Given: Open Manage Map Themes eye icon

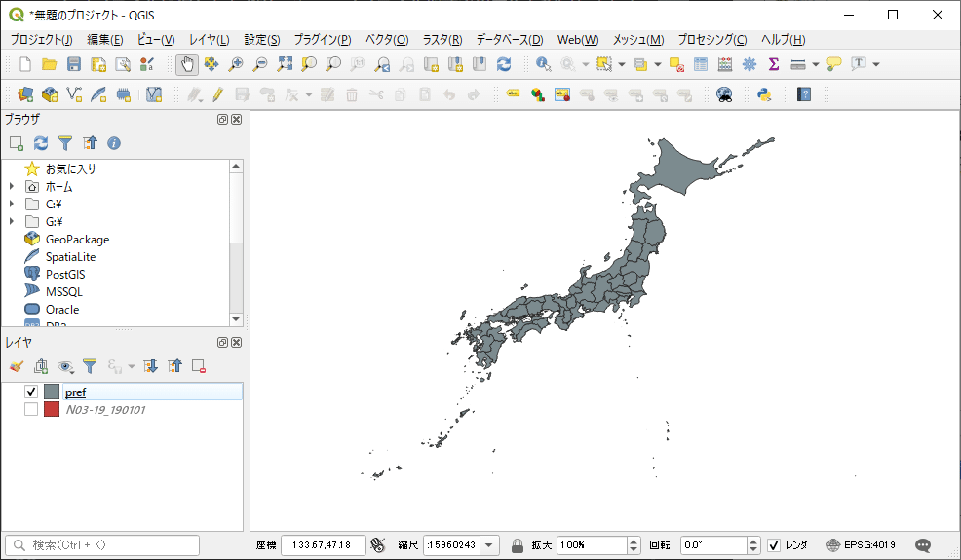Looking at the screenshot, I should click(x=65, y=366).
